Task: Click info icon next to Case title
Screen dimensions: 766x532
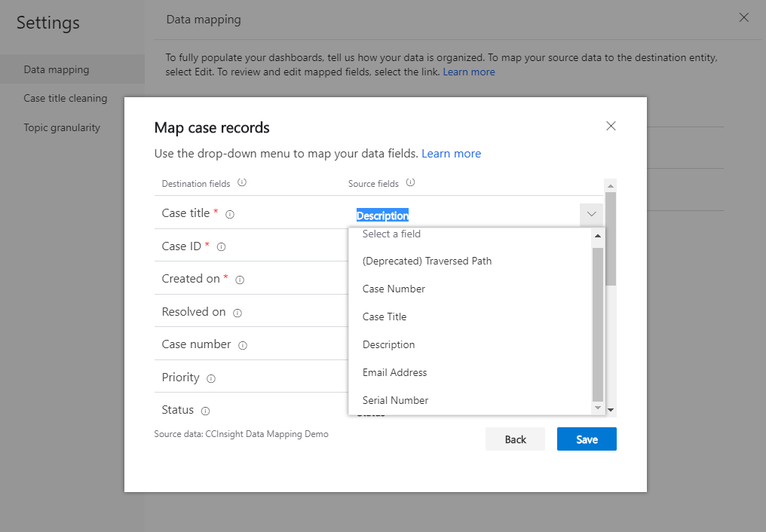Action: [230, 214]
